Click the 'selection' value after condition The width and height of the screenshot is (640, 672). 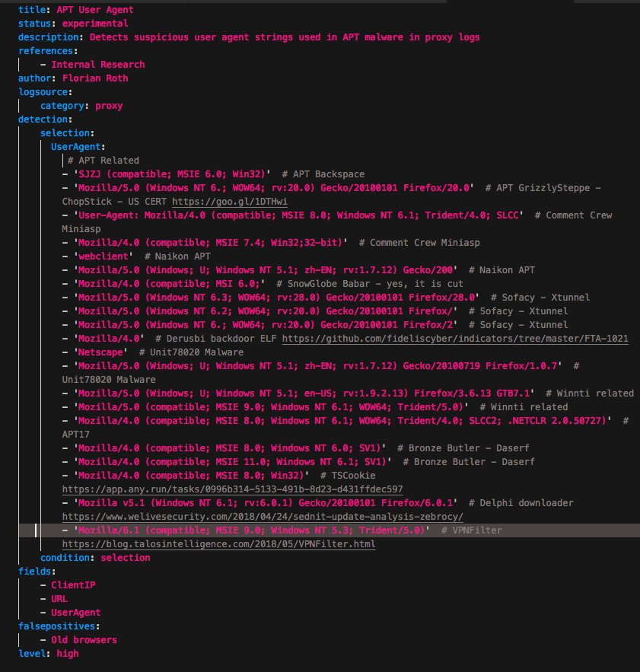point(125,558)
